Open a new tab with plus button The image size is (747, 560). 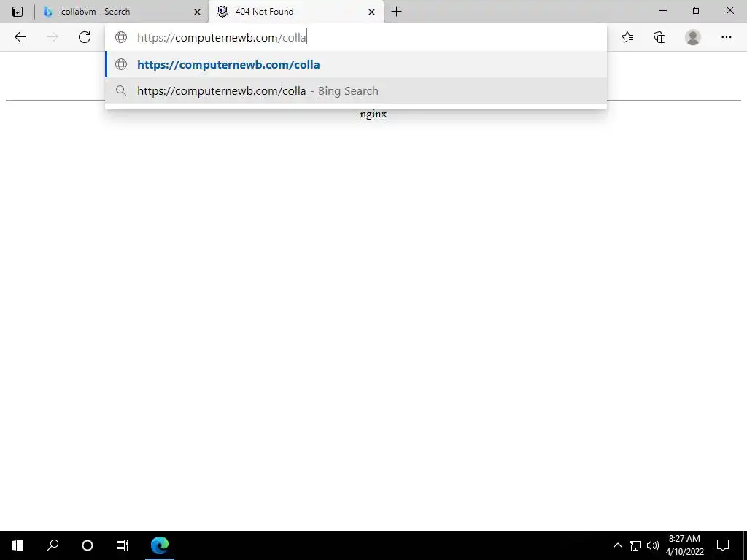396,12
